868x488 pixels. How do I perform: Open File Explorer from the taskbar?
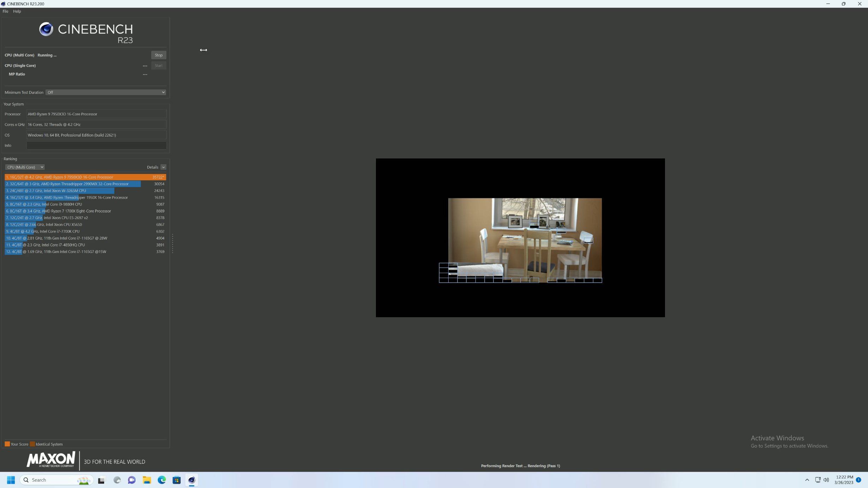tap(147, 480)
